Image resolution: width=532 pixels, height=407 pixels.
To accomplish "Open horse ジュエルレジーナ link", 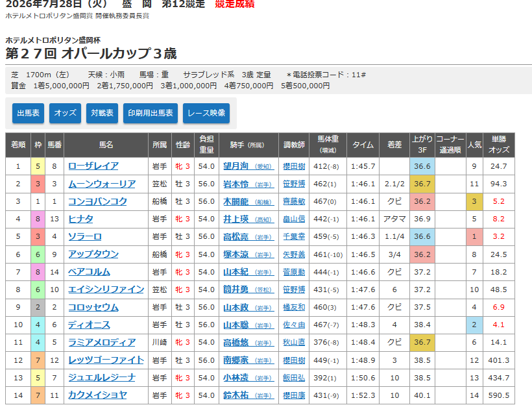I will 102,378.
